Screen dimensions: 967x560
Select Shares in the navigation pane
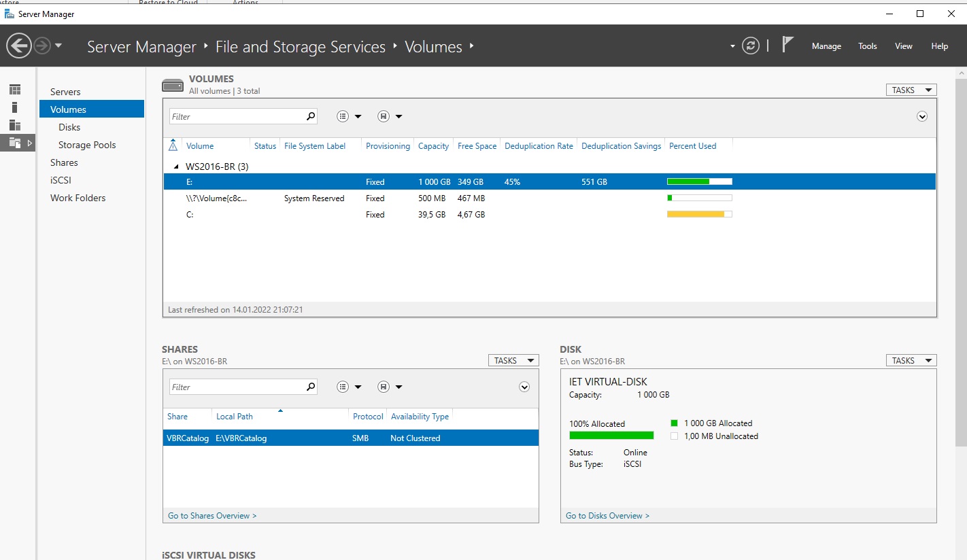click(64, 162)
